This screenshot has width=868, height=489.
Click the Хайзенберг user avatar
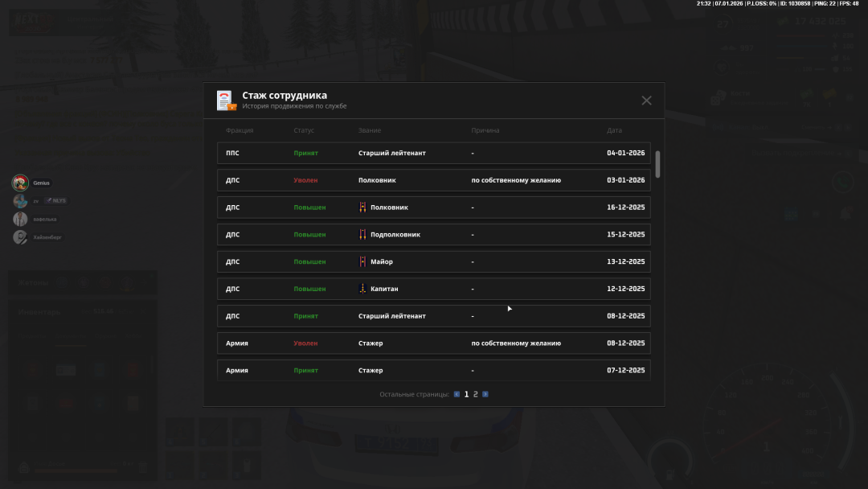[21, 237]
